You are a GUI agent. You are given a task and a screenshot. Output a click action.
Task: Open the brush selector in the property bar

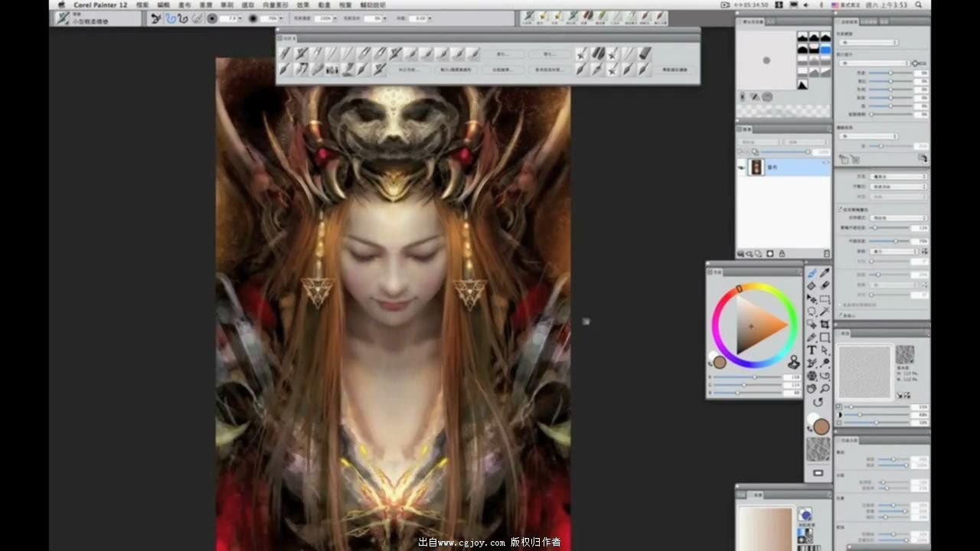pyautogui.click(x=63, y=18)
